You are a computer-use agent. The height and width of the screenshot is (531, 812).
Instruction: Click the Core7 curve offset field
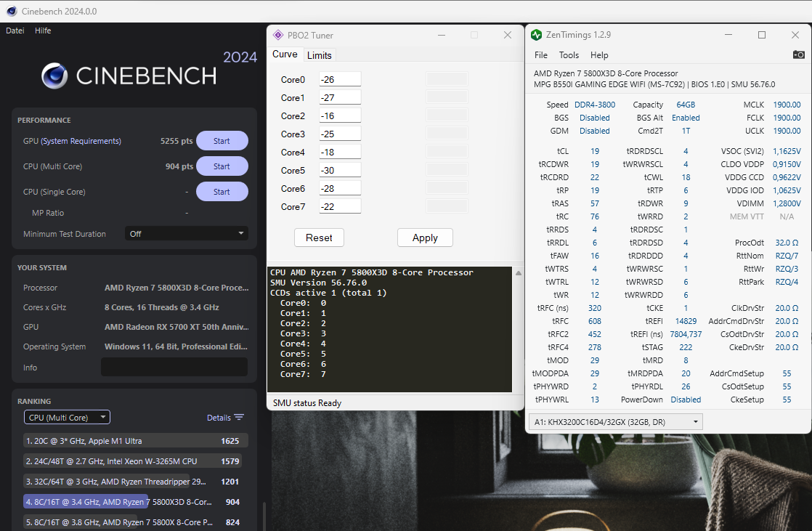point(340,206)
